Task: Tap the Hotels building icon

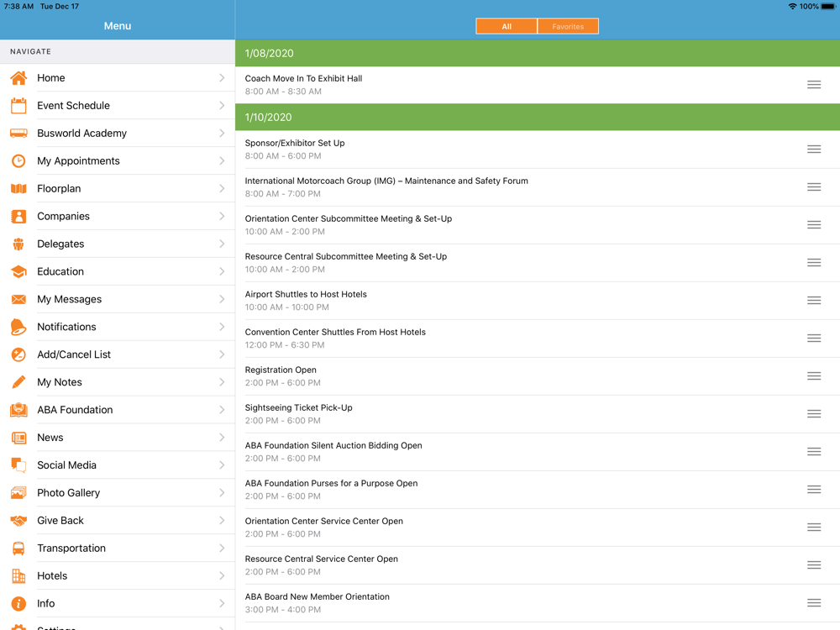Action: (18, 576)
